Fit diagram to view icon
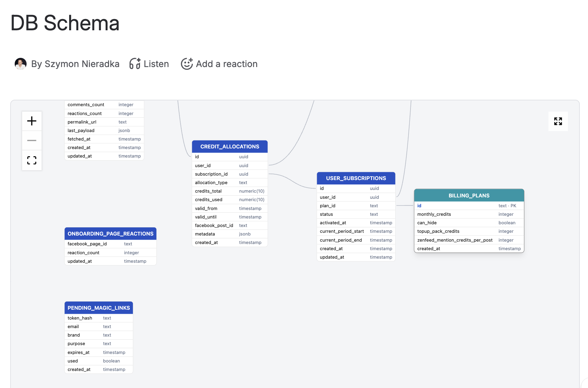This screenshot has height=388, width=588. pyautogui.click(x=32, y=160)
